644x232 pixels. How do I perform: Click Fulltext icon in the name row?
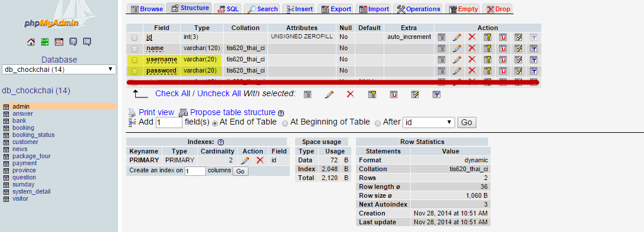click(x=534, y=48)
